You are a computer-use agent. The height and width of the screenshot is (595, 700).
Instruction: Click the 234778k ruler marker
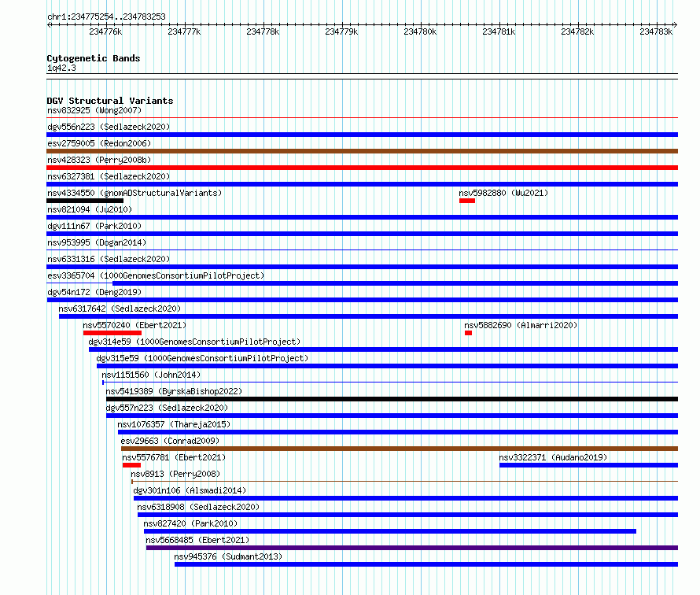click(x=263, y=31)
